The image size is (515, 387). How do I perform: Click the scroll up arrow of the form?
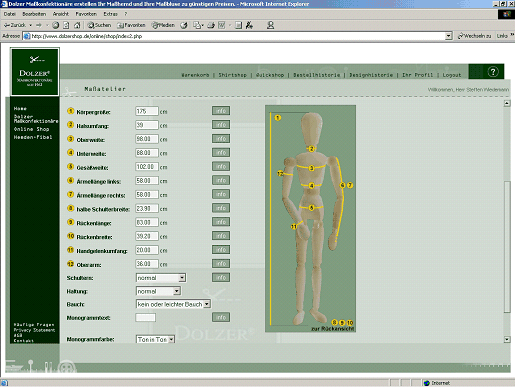507,103
